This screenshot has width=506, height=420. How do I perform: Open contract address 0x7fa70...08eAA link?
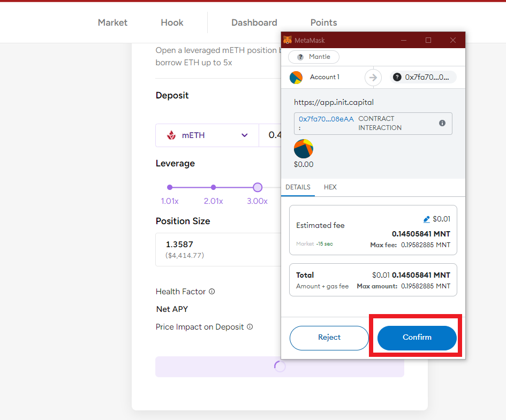(326, 119)
